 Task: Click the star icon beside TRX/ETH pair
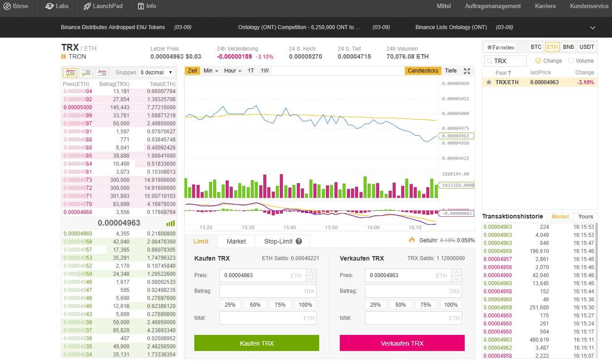click(x=489, y=82)
